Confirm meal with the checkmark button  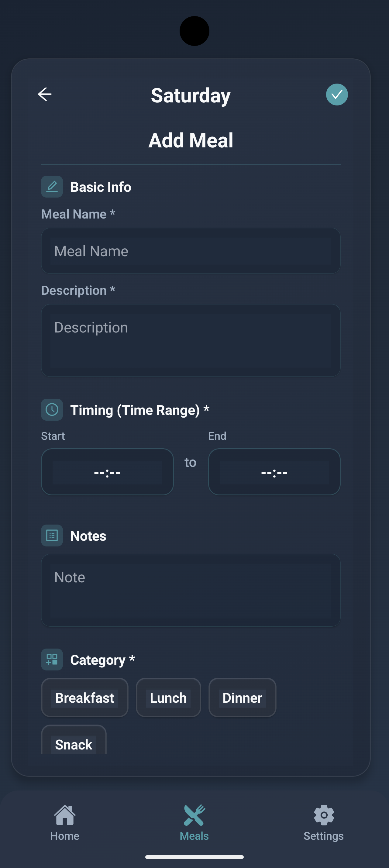337,94
